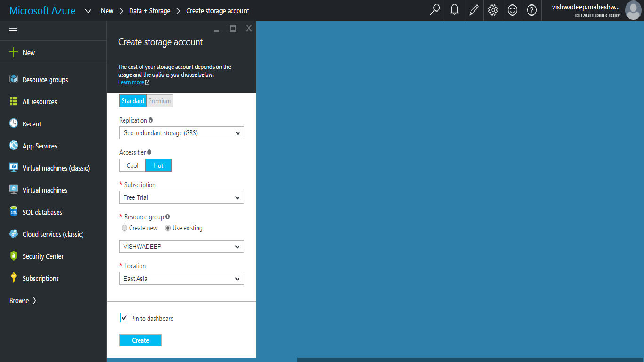This screenshot has width=644, height=362.
Task: Click the Subscriptions key icon
Action: [x=14, y=278]
